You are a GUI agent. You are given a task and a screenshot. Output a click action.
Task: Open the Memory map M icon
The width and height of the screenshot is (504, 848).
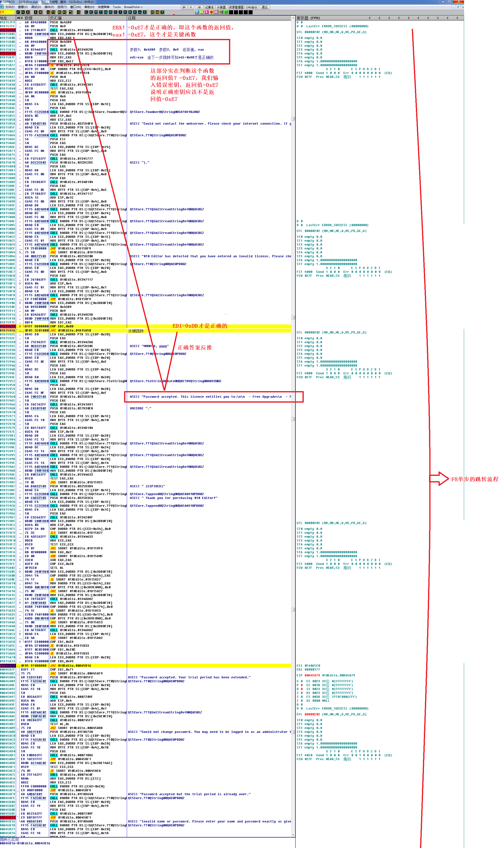tap(96, 12)
